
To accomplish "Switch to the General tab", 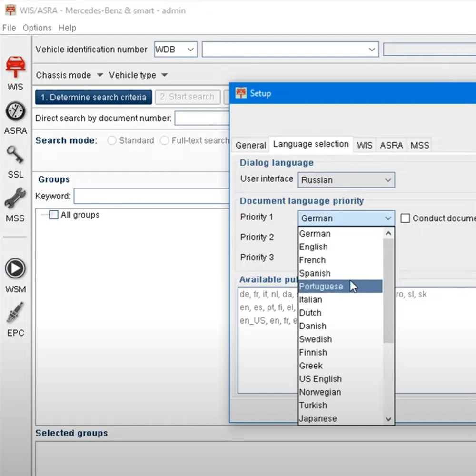I will [251, 145].
